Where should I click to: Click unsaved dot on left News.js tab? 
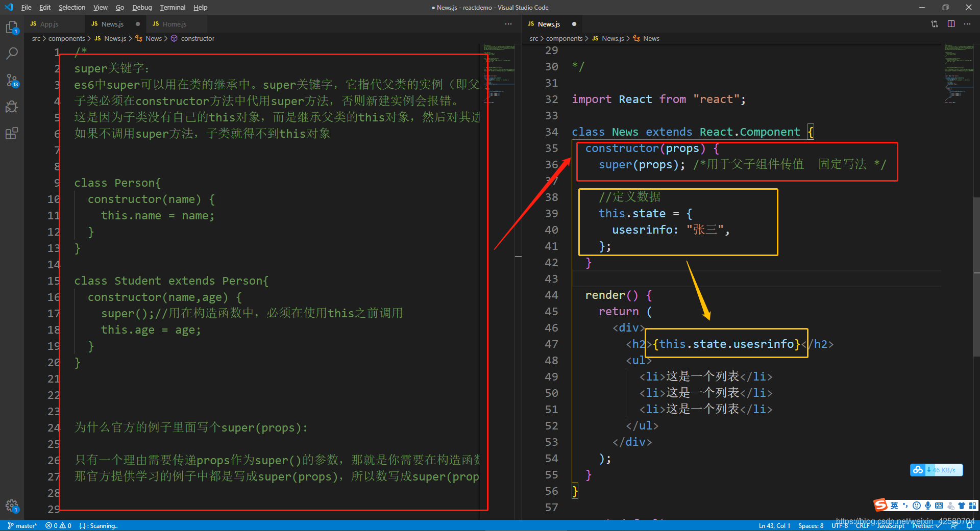tap(138, 24)
